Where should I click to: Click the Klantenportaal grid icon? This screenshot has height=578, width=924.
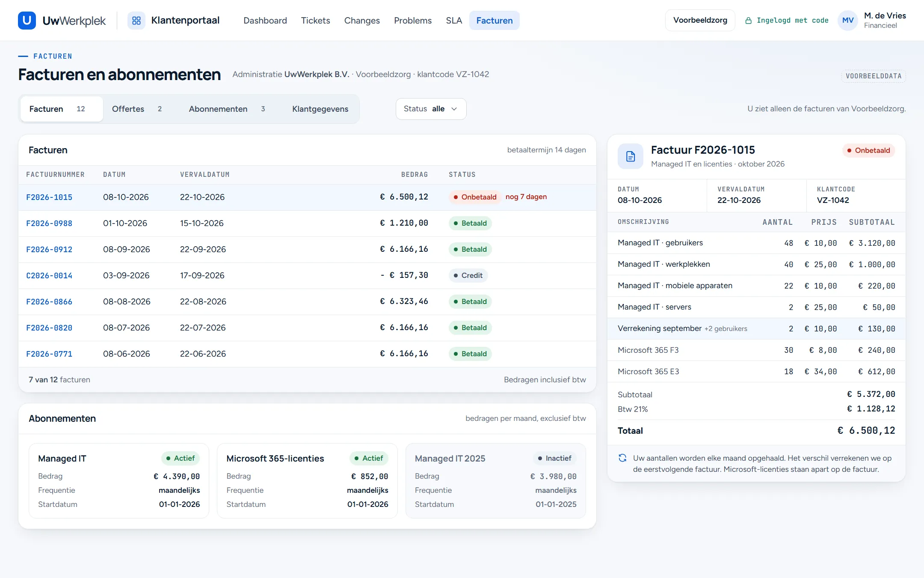point(136,21)
